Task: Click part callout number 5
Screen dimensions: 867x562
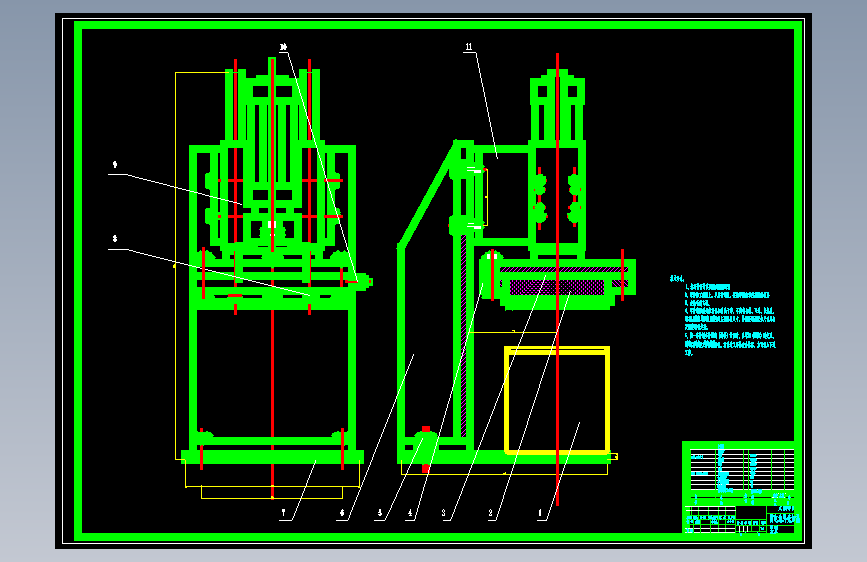Action: (380, 513)
